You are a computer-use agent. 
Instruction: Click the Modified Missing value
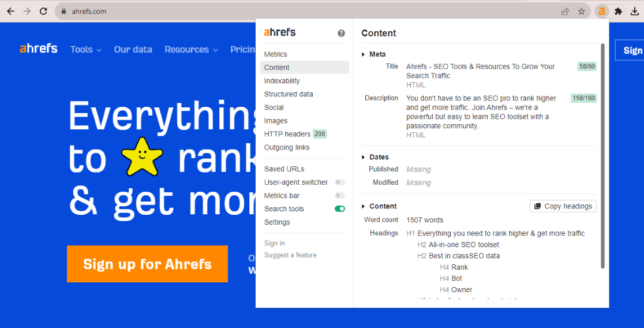click(418, 183)
